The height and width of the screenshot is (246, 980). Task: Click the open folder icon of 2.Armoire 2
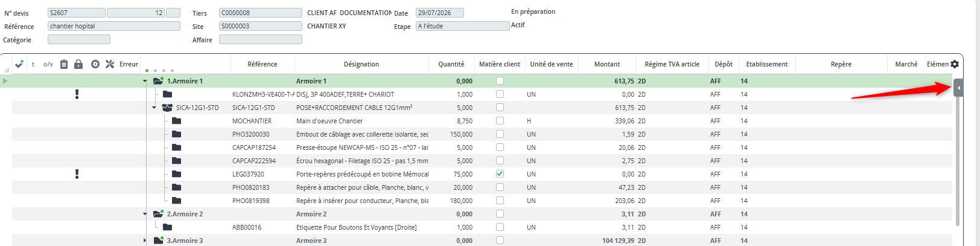tap(159, 214)
